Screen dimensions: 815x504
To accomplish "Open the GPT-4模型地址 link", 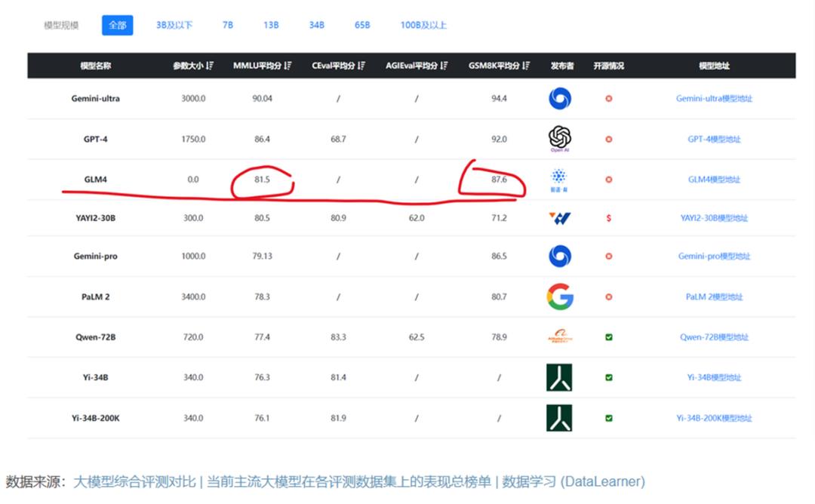I will [x=714, y=139].
